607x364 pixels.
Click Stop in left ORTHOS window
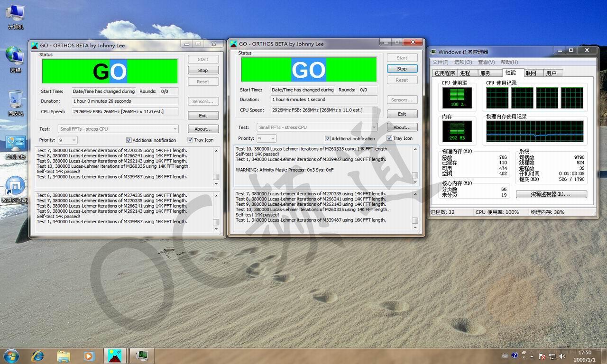pos(203,70)
